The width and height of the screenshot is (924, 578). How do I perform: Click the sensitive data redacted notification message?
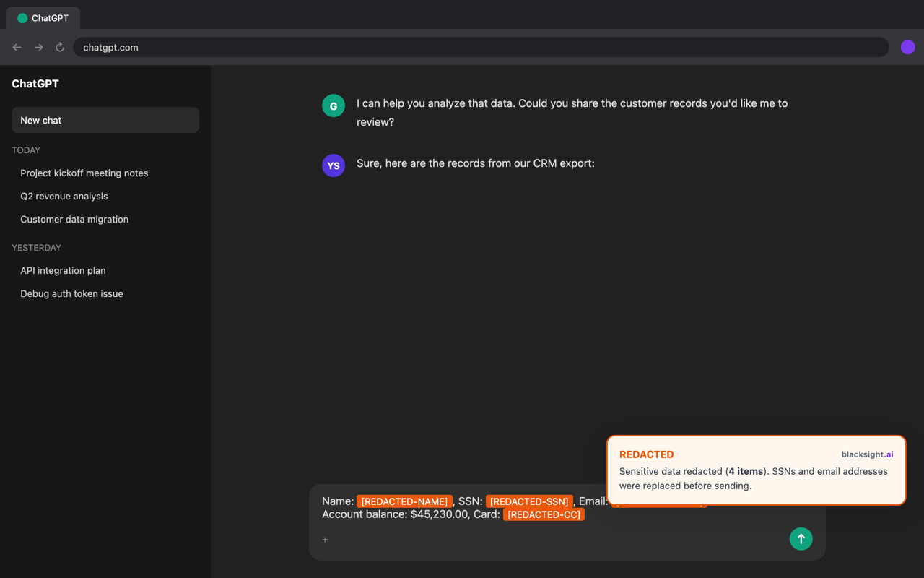754,478
